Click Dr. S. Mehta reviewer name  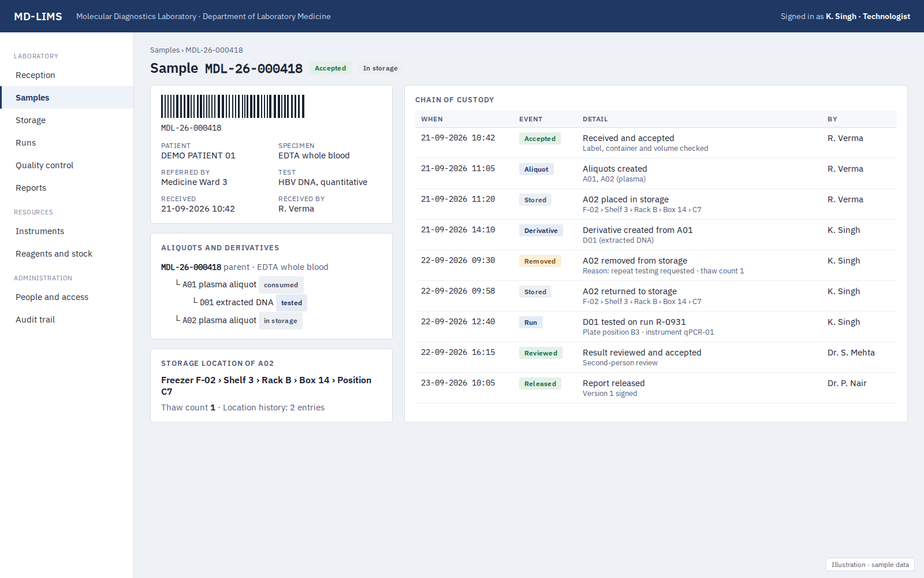851,353
